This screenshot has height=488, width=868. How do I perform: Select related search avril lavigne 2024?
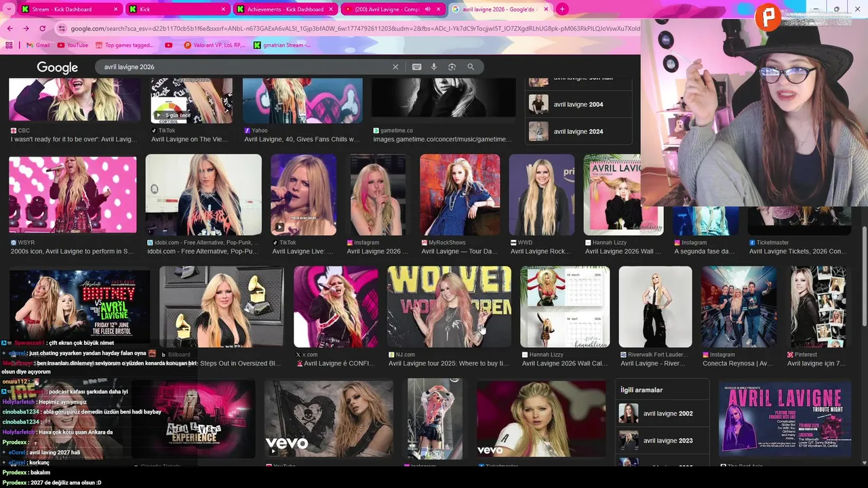click(578, 131)
